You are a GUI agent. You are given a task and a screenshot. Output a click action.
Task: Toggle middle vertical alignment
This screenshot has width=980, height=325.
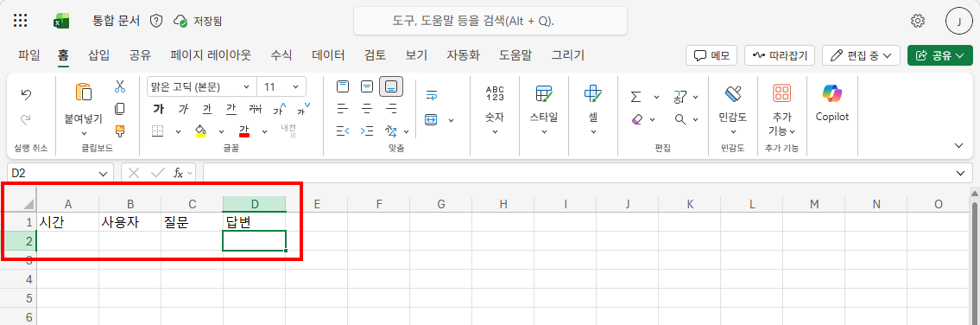367,86
